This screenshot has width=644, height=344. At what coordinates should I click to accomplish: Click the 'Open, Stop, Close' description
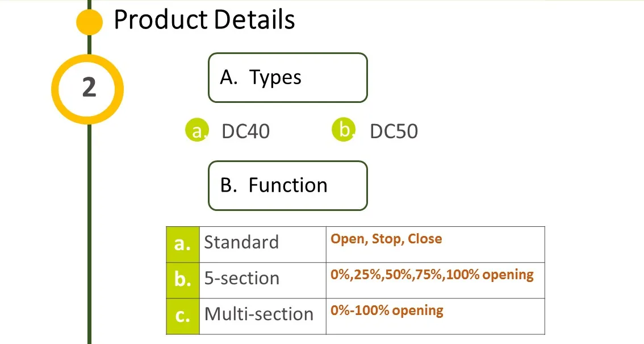pyautogui.click(x=386, y=239)
